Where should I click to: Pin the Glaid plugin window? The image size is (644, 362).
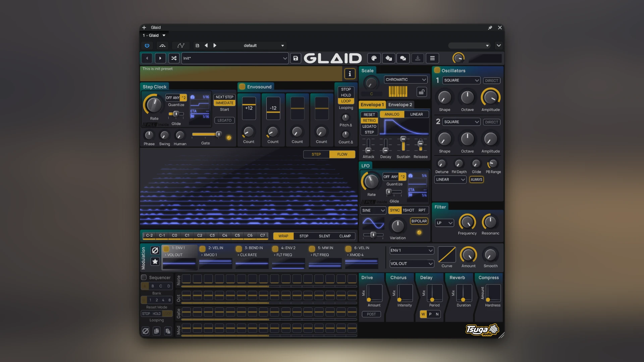490,27
